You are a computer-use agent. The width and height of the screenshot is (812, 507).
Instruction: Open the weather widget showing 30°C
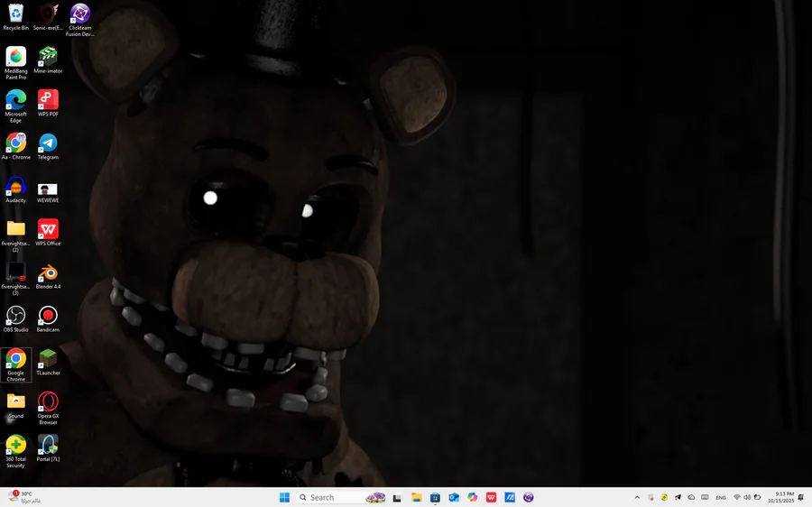point(25,497)
